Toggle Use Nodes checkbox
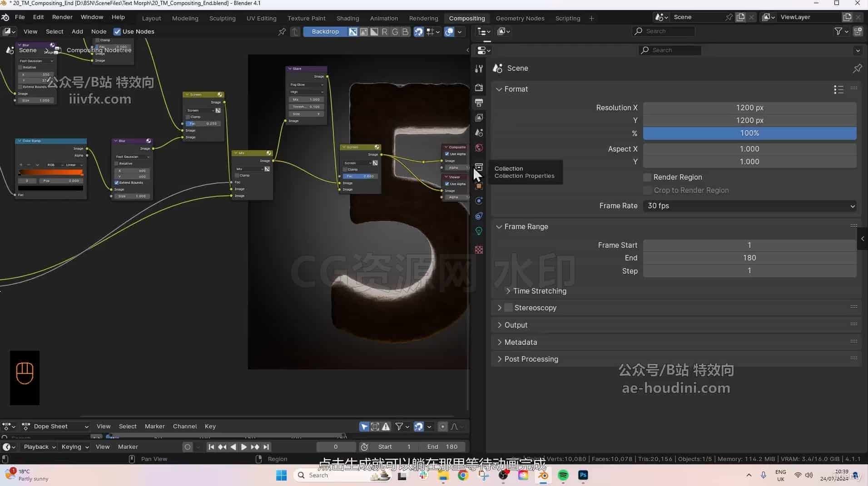 coord(117,32)
